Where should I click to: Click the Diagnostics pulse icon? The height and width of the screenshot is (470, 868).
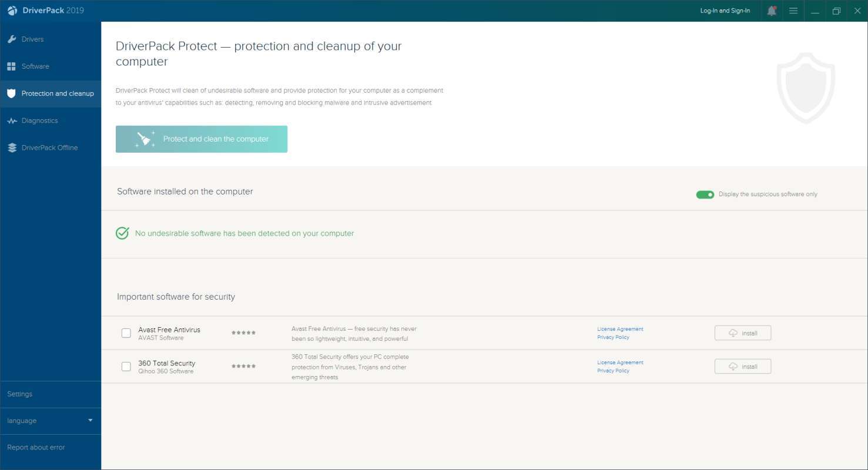(12, 120)
